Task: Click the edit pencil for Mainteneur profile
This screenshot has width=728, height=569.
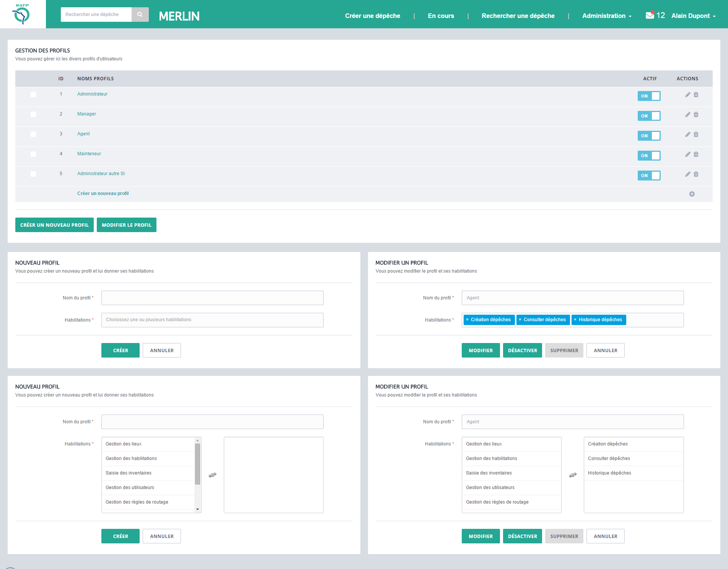Action: pyautogui.click(x=687, y=154)
